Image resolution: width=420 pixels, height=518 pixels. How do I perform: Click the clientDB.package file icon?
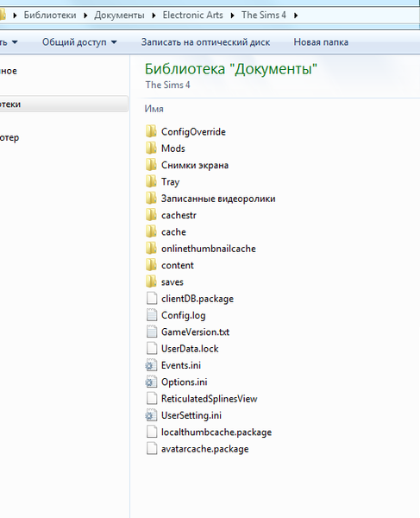point(152,299)
